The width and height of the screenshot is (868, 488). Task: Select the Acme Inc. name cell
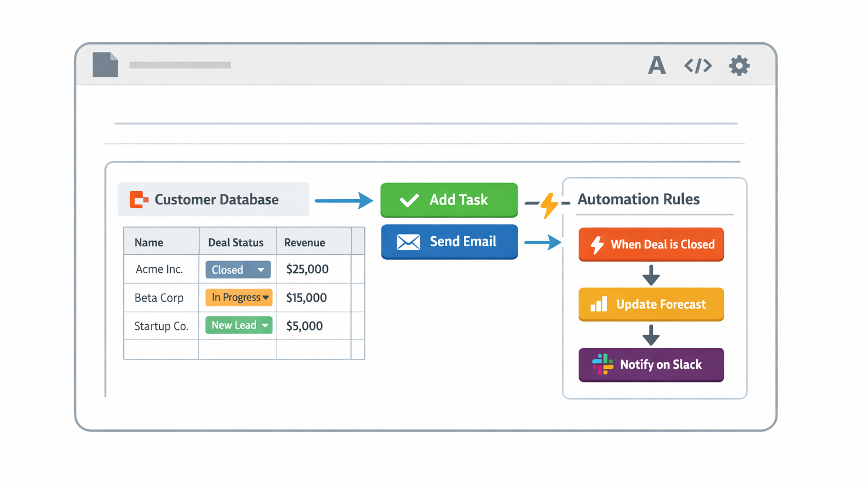(x=159, y=269)
